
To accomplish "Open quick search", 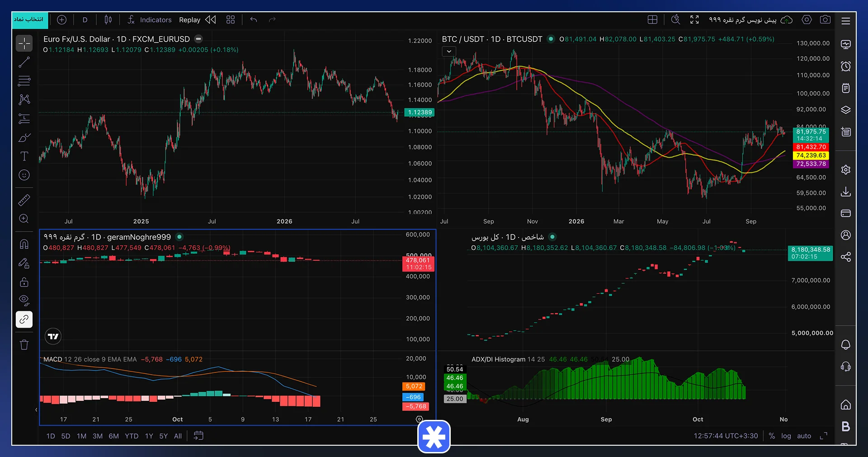I will (675, 20).
